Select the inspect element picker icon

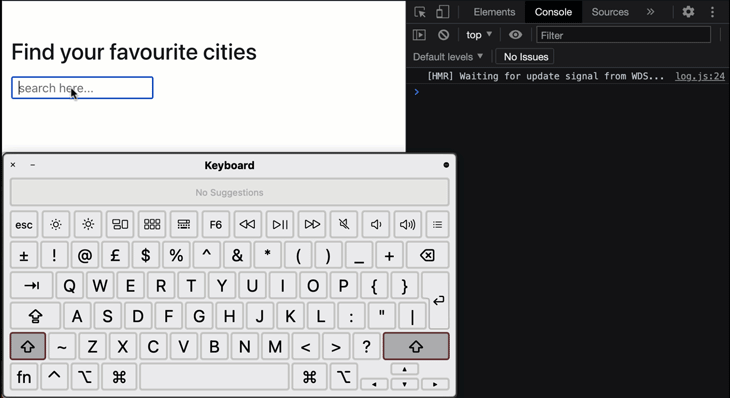pyautogui.click(x=420, y=12)
